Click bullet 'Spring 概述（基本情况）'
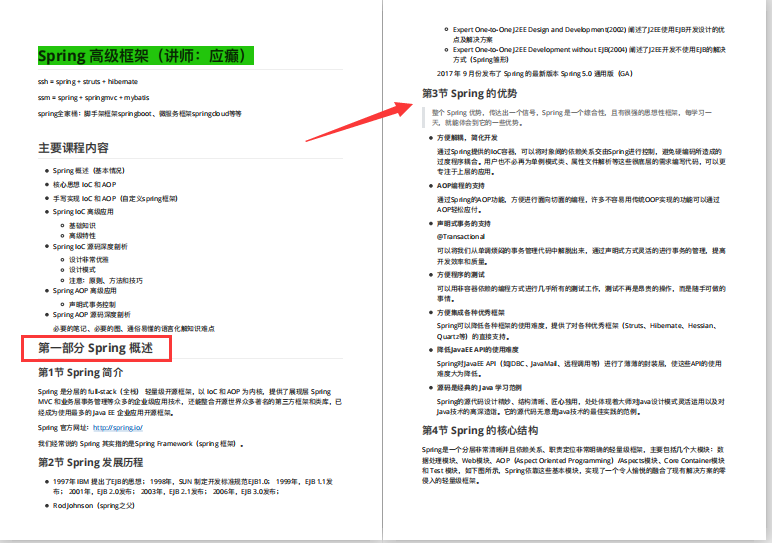Image resolution: width=772 pixels, height=543 pixels. click(89, 171)
